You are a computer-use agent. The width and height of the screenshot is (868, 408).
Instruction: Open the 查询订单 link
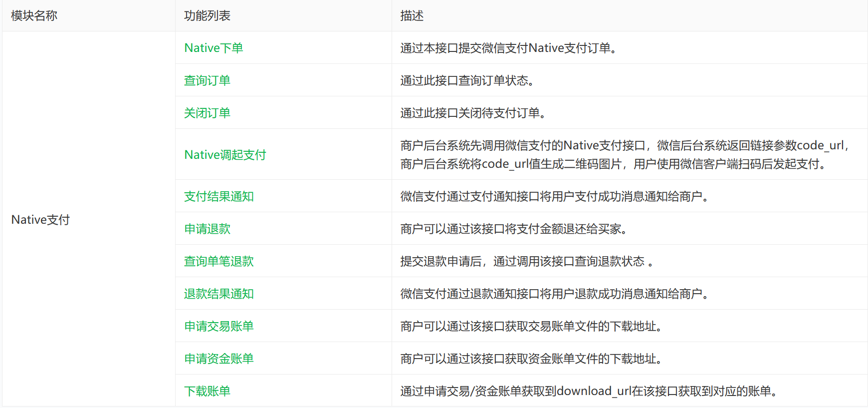click(207, 80)
